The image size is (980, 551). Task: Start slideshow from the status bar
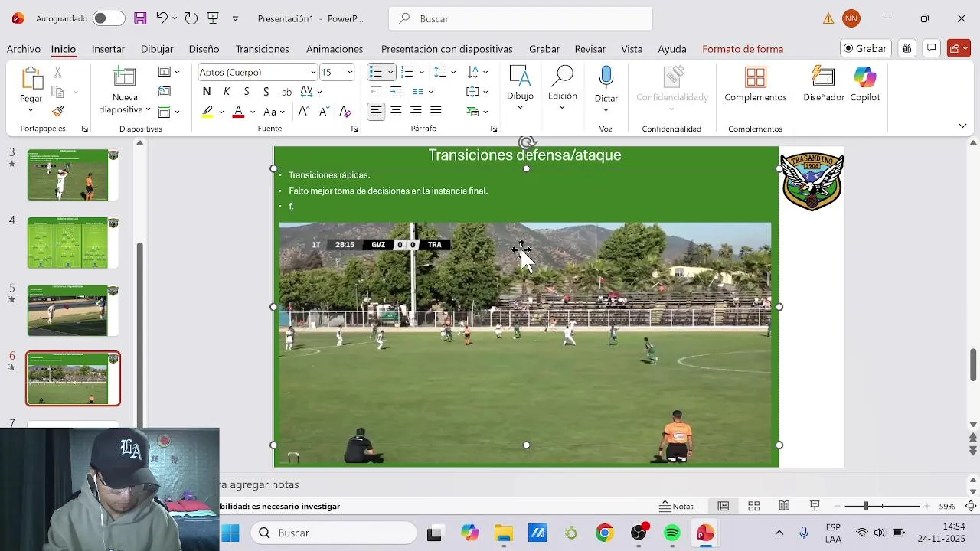point(815,506)
